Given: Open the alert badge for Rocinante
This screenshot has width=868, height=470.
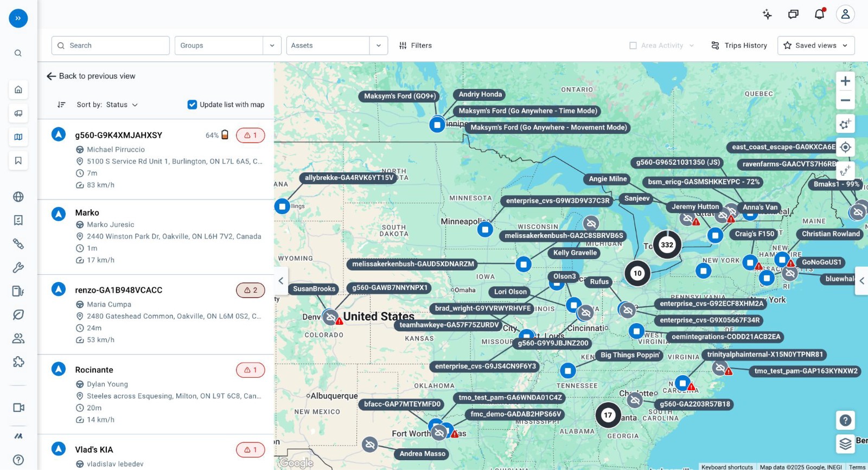Looking at the screenshot, I should click(x=250, y=370).
